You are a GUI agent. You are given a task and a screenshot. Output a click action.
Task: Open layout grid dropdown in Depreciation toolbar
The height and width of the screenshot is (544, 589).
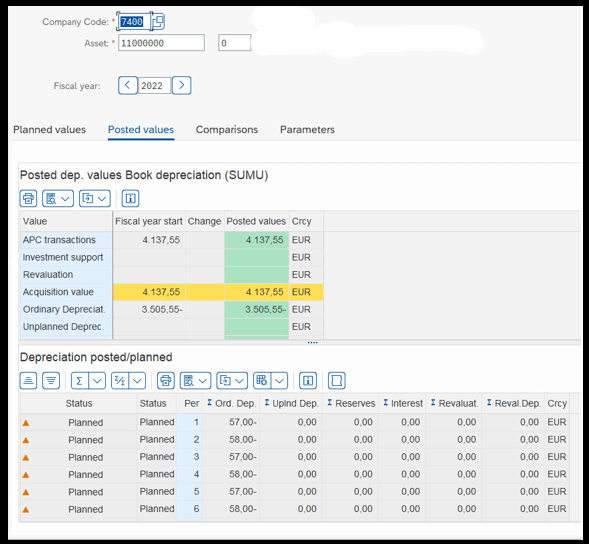coord(270,381)
